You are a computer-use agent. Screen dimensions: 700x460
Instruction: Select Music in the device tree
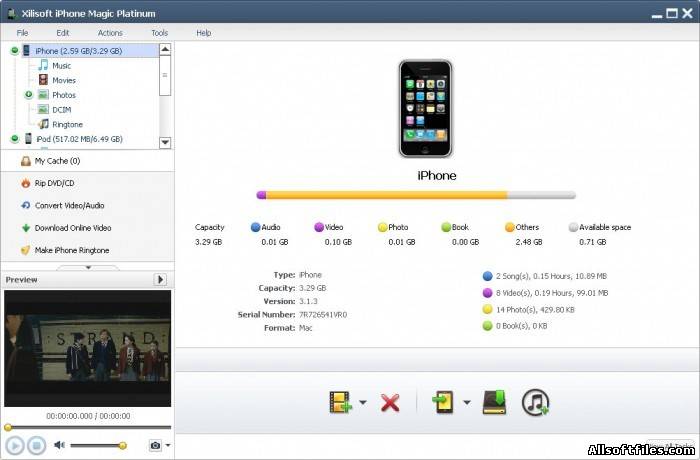[x=62, y=66]
